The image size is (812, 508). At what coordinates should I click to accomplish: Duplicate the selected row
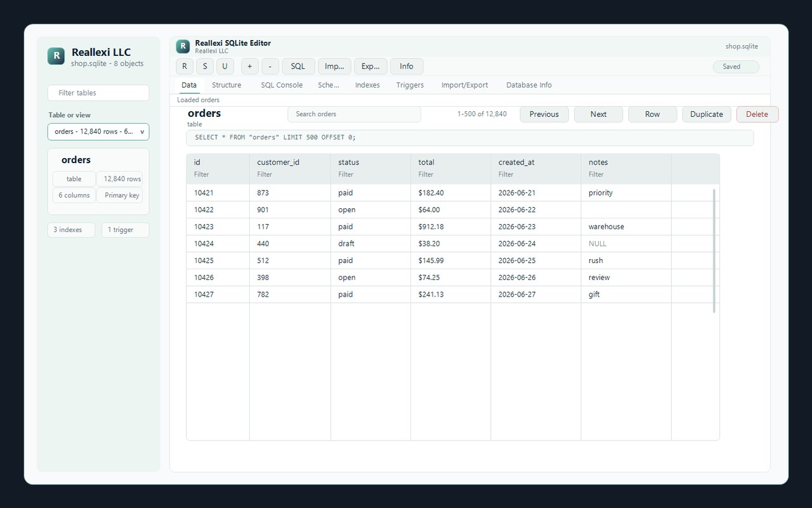coord(707,114)
